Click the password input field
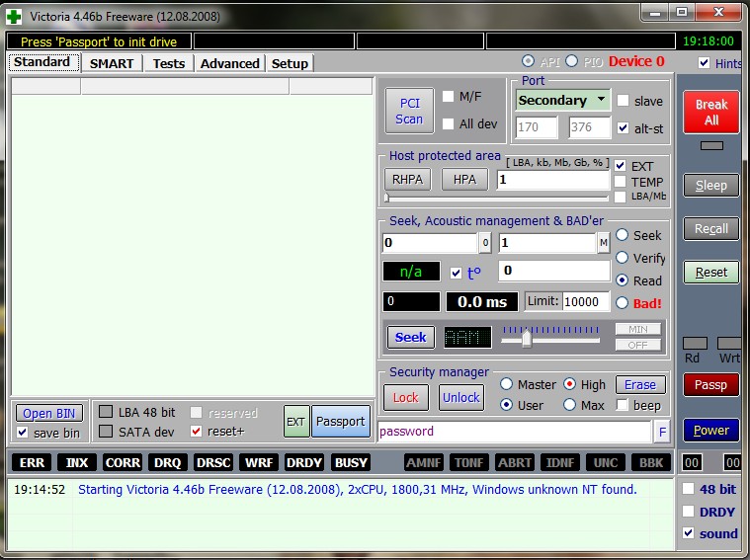 514,432
